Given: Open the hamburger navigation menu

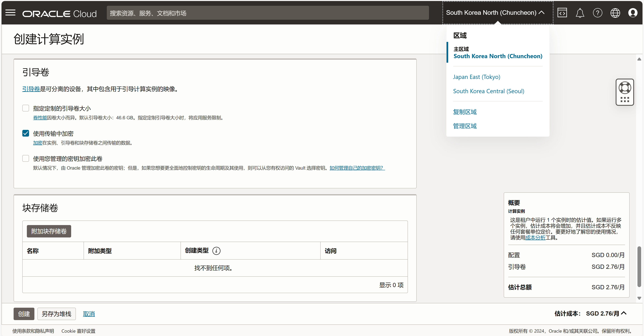Looking at the screenshot, I should [x=10, y=12].
